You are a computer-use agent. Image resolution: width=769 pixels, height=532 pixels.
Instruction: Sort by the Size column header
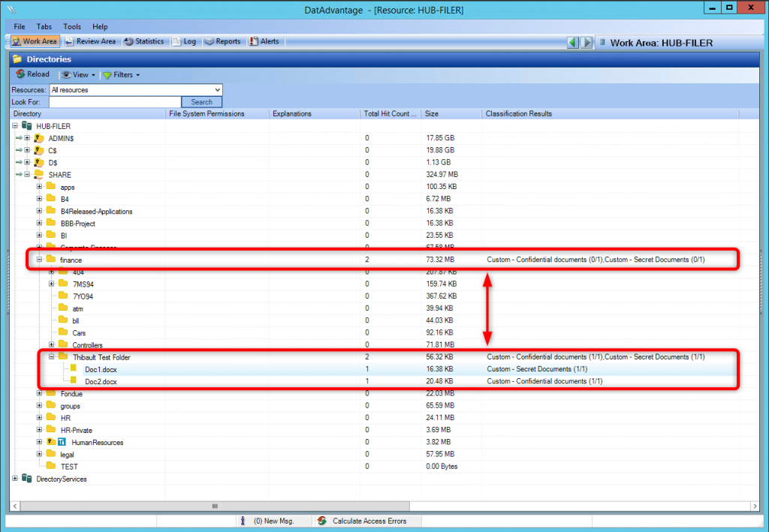point(451,113)
